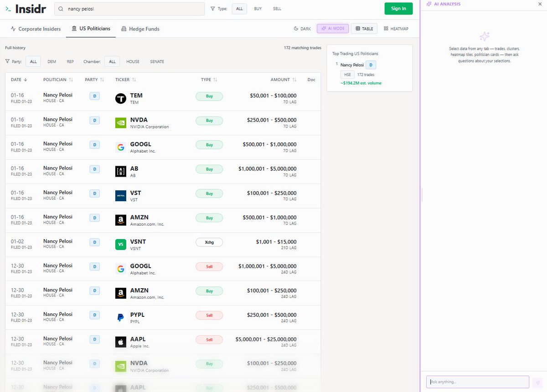Click the Buy tag in TEM row
547x392 pixels.
click(x=209, y=96)
